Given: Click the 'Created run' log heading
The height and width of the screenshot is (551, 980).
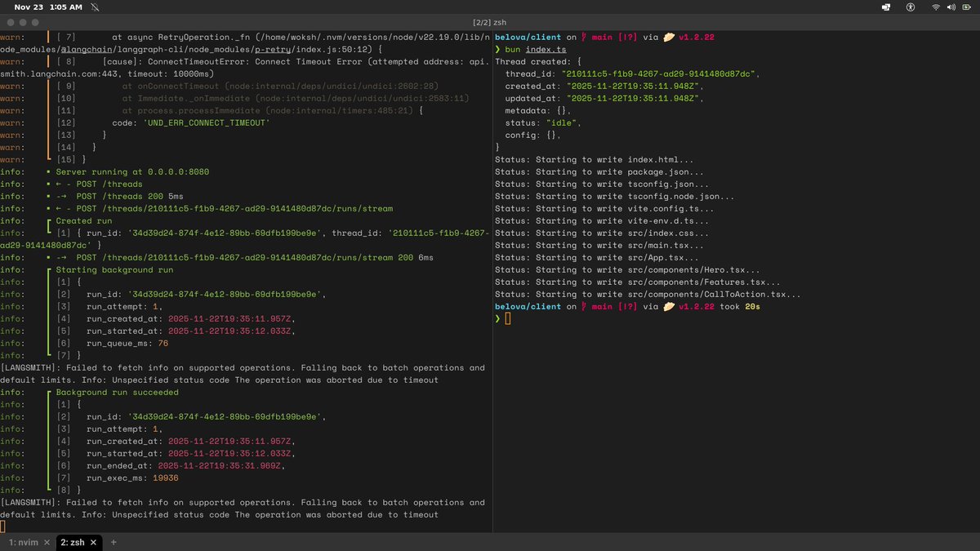Looking at the screenshot, I should pyautogui.click(x=84, y=221).
